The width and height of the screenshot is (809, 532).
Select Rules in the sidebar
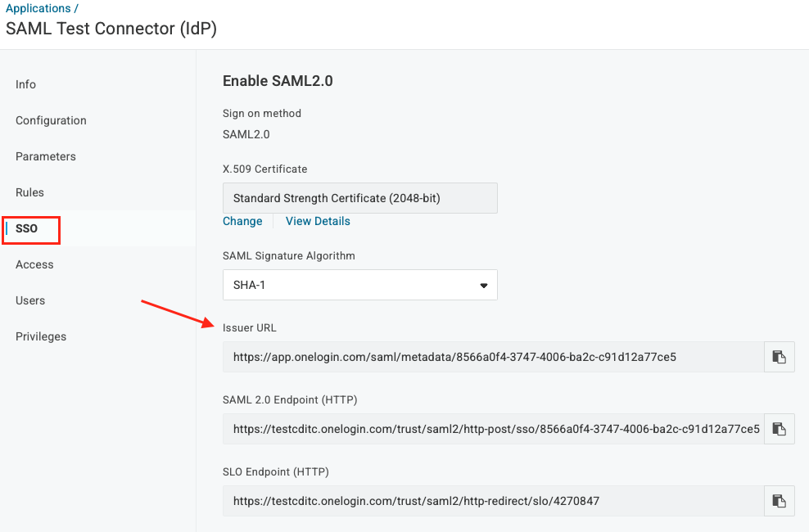pos(30,192)
